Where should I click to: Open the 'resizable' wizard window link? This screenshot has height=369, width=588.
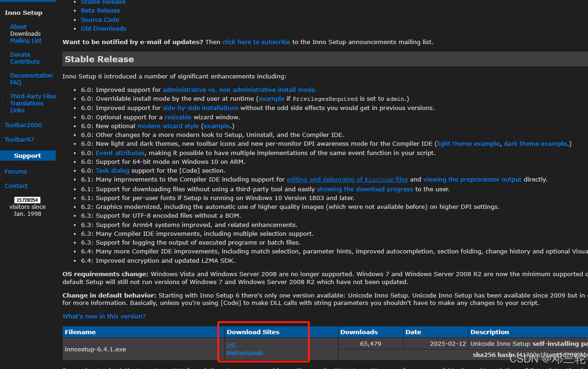[x=178, y=117]
